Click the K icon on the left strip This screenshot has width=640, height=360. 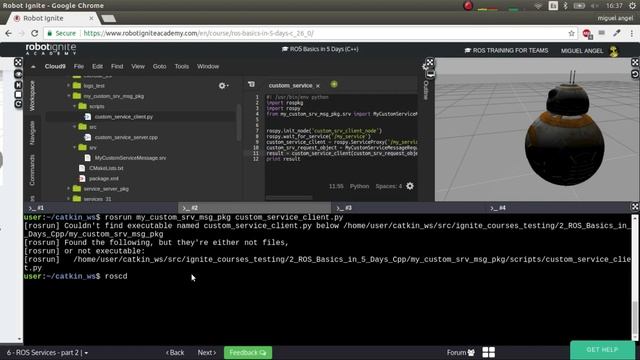click(x=18, y=84)
